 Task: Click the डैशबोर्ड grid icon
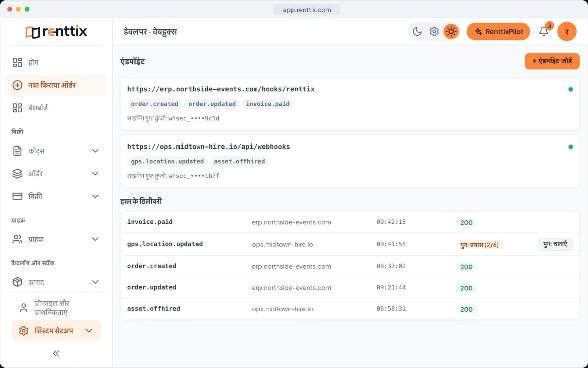[17, 108]
